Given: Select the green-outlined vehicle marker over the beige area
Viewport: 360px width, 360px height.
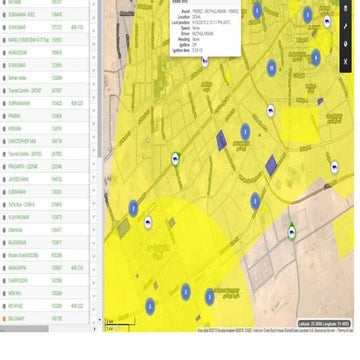Looking at the screenshot, I should click(292, 232).
